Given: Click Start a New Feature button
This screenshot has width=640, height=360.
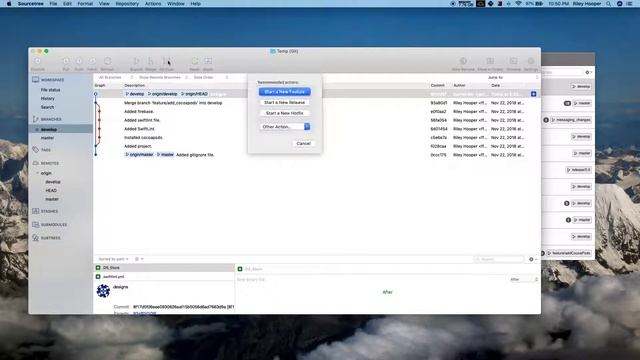Looking at the screenshot, I should pyautogui.click(x=284, y=92).
